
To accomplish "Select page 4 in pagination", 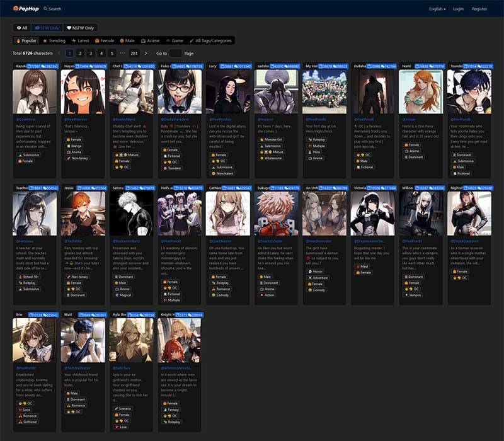I will coord(101,54).
